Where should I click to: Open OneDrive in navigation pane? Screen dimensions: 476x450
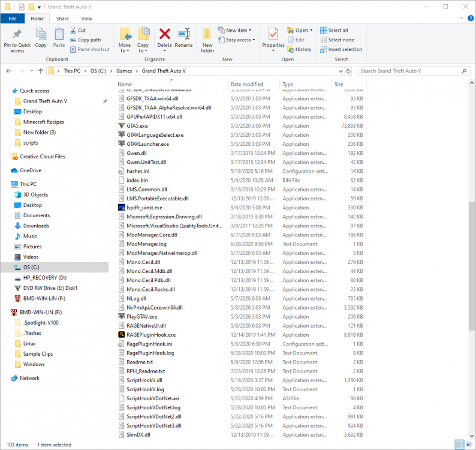pos(31,170)
